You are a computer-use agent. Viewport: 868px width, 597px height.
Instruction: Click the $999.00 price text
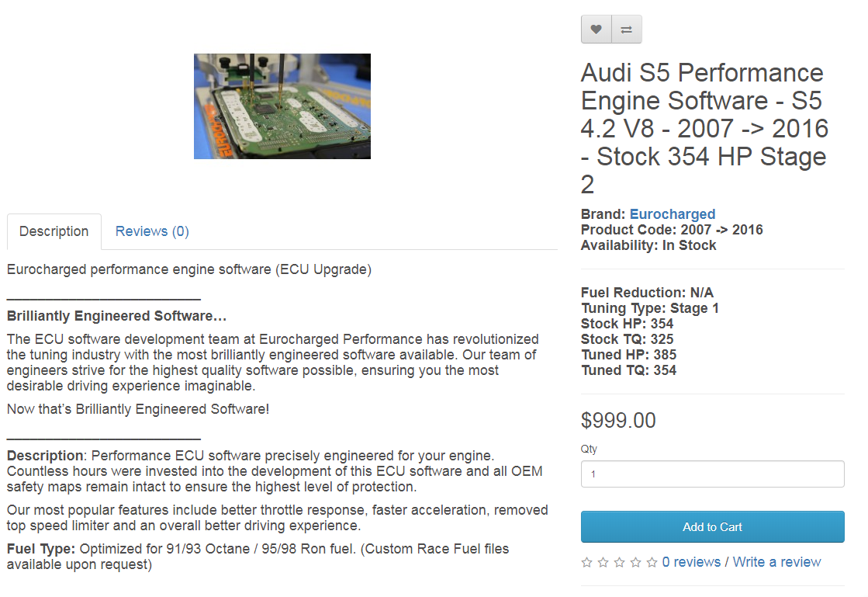tap(618, 420)
